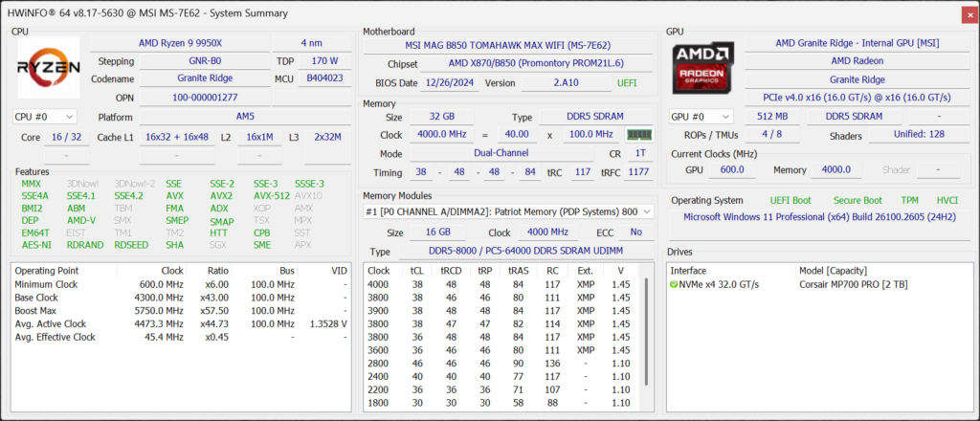The width and height of the screenshot is (980, 421).
Task: Click the Secure Boot status label
Action: 859,200
